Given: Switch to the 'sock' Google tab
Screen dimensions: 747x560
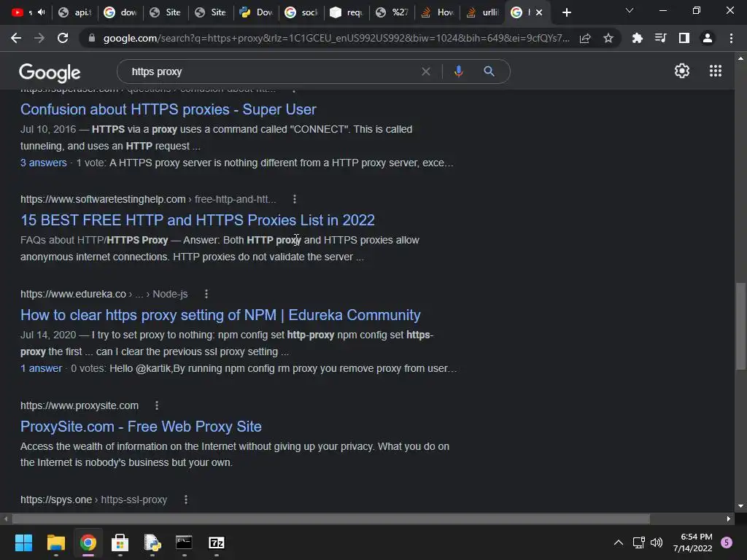Looking at the screenshot, I should pos(303,12).
